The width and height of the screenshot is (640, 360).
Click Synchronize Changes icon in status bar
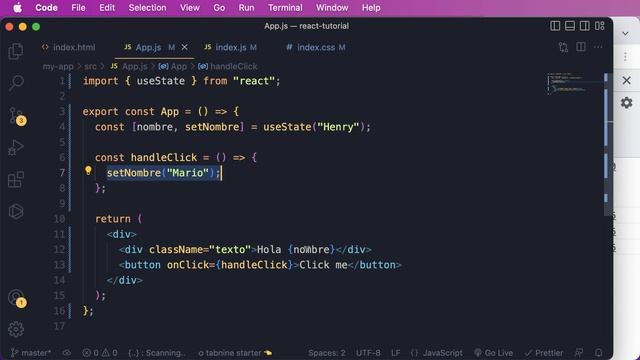click(x=67, y=353)
